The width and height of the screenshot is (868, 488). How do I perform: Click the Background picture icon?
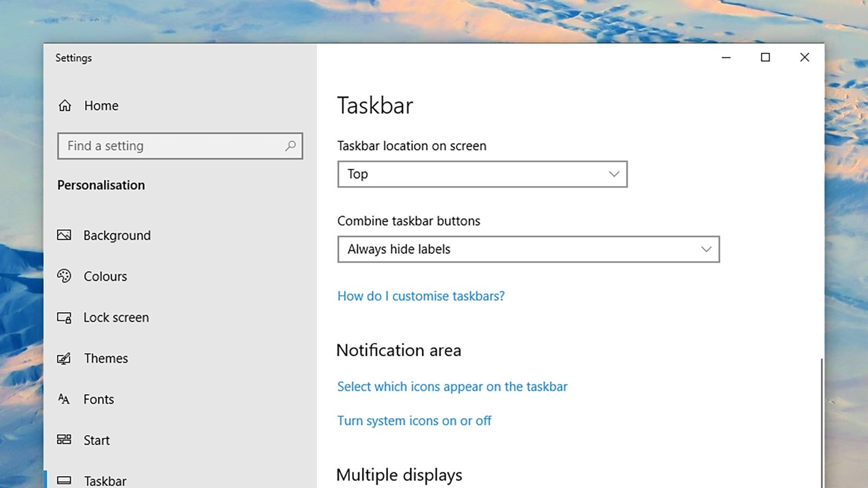tap(64, 235)
